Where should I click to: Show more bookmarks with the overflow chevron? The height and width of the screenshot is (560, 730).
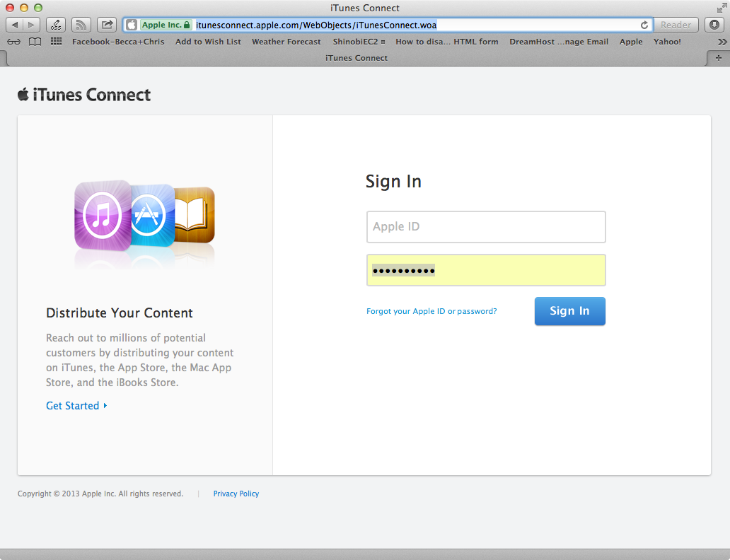point(722,42)
